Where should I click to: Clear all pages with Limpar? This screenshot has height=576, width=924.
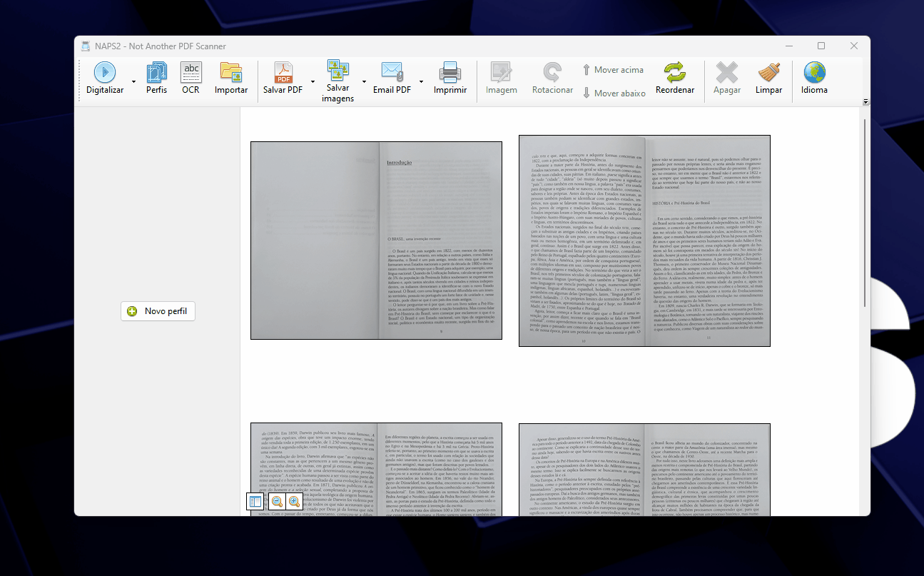click(769, 79)
